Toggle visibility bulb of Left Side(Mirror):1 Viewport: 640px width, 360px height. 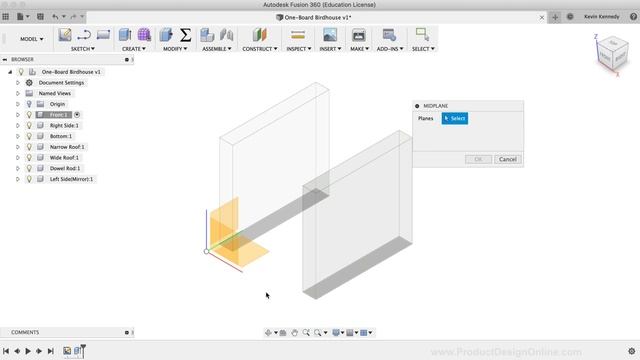click(29, 179)
